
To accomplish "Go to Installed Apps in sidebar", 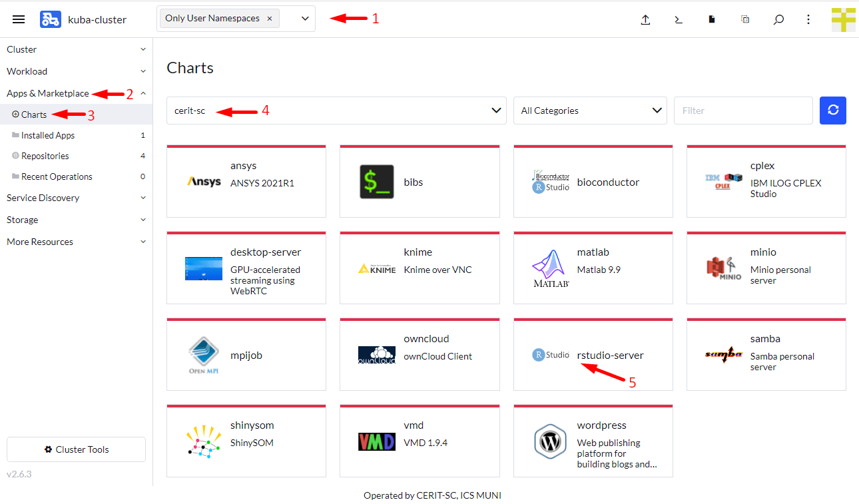I will (x=48, y=135).
